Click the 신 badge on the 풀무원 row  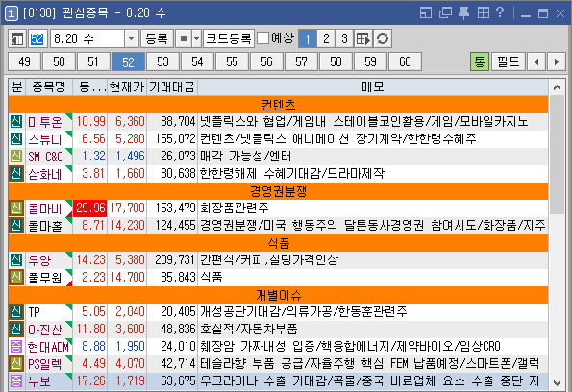pos(16,277)
